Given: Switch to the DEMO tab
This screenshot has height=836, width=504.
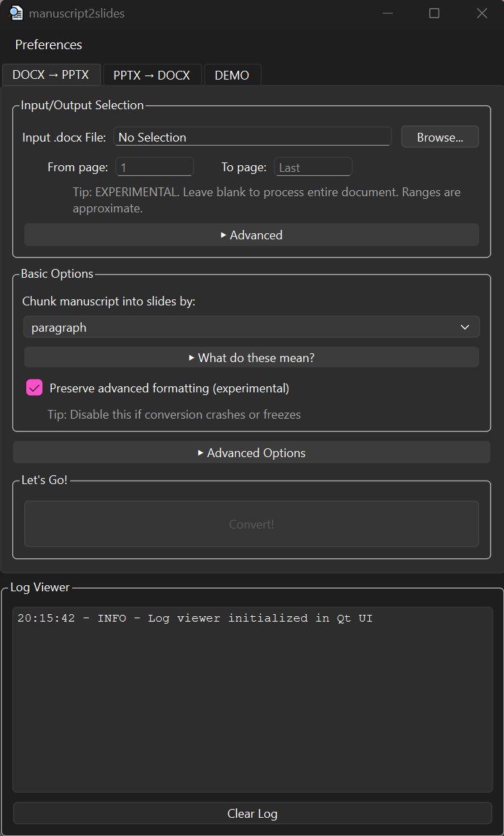Looking at the screenshot, I should (x=232, y=75).
